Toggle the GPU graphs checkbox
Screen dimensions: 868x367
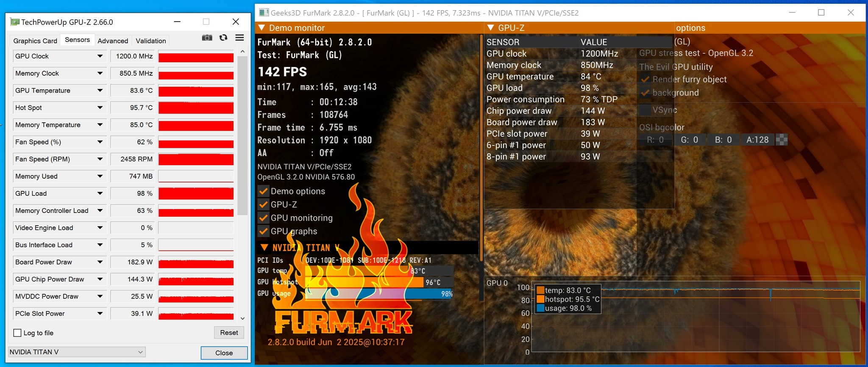pos(263,232)
